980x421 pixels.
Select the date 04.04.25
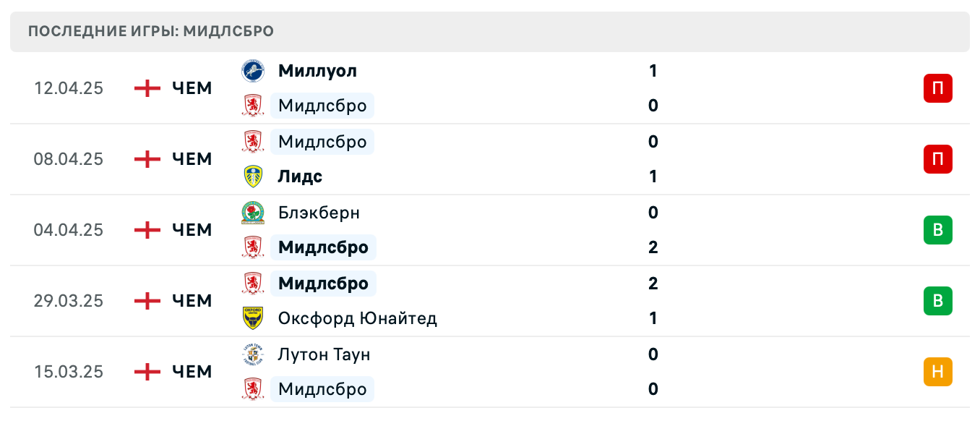(69, 230)
